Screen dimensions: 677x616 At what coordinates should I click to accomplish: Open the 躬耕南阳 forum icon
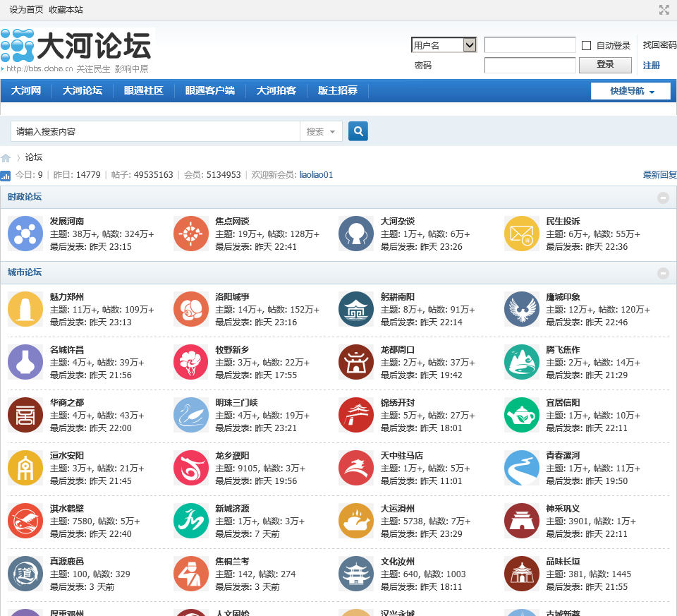[x=356, y=309]
